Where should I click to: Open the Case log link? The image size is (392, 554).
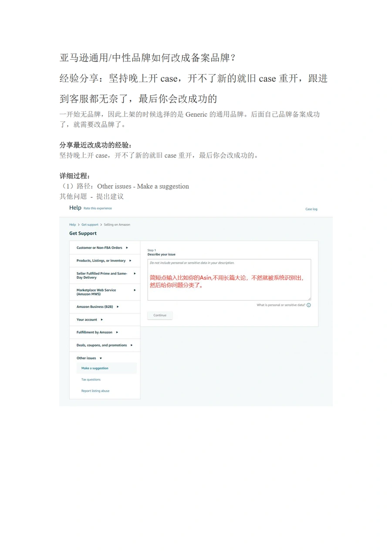point(311,209)
